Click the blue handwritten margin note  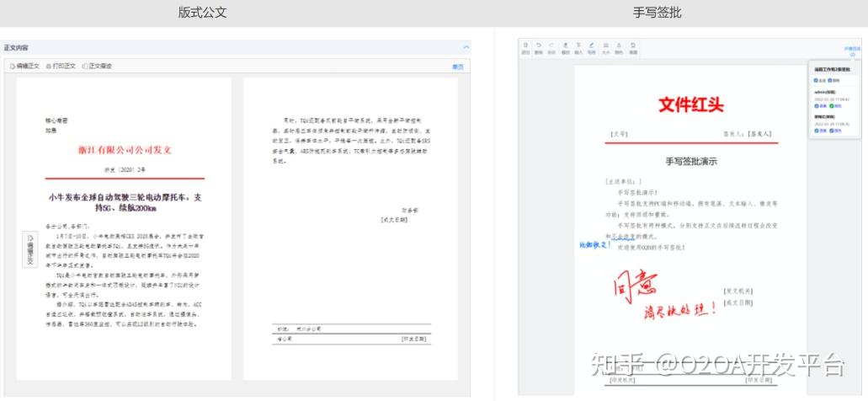[594, 243]
